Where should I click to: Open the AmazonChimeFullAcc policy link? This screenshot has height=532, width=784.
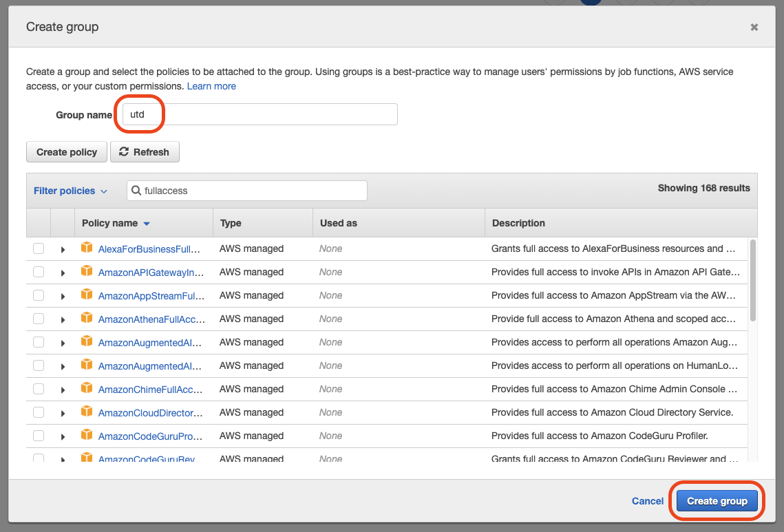click(x=150, y=389)
